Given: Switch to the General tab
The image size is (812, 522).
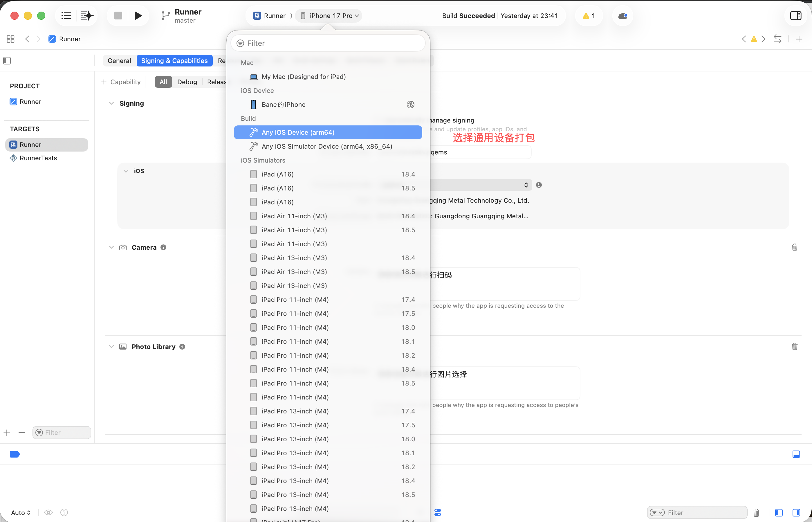Looking at the screenshot, I should coord(119,61).
